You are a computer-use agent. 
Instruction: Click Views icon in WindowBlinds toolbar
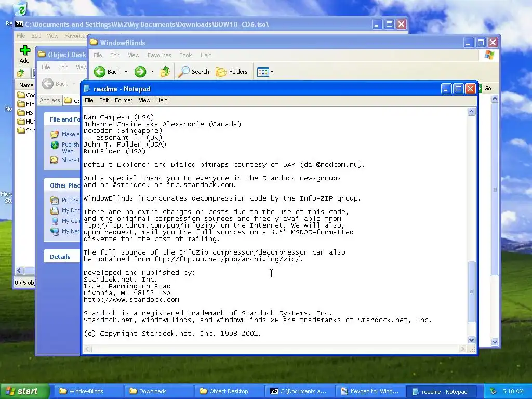(x=262, y=72)
